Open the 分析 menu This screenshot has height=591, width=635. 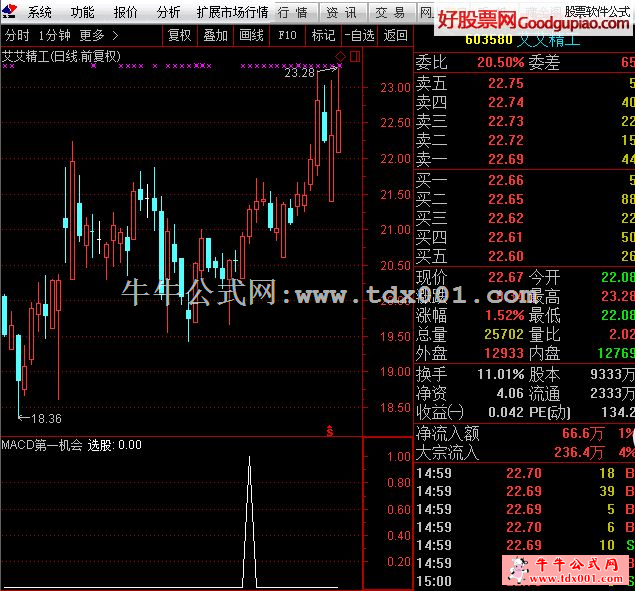click(x=169, y=13)
